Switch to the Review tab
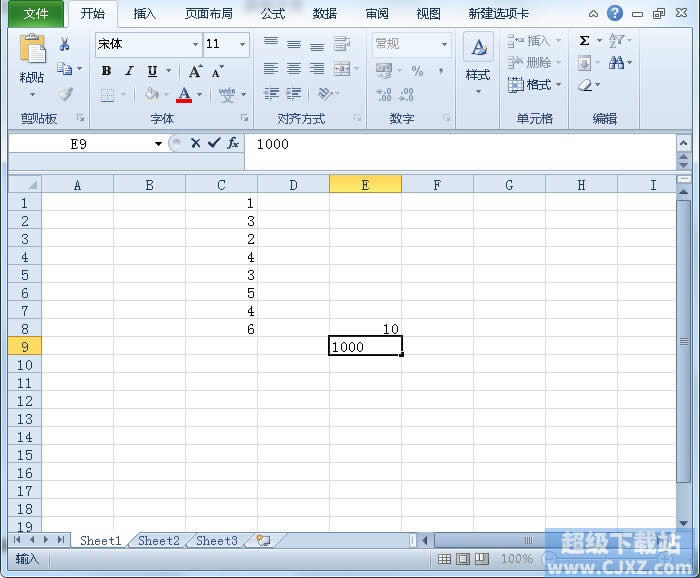700x578 pixels. click(377, 14)
